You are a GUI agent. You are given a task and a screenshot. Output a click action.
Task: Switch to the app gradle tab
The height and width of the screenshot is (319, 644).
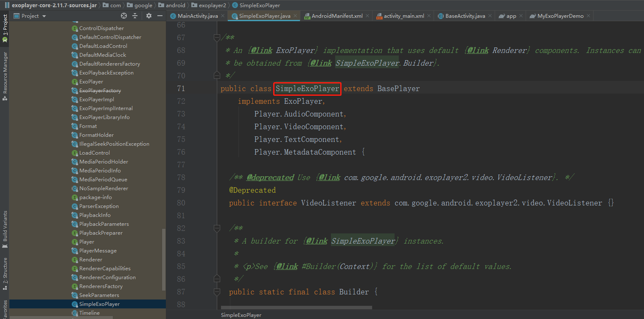pyautogui.click(x=511, y=16)
